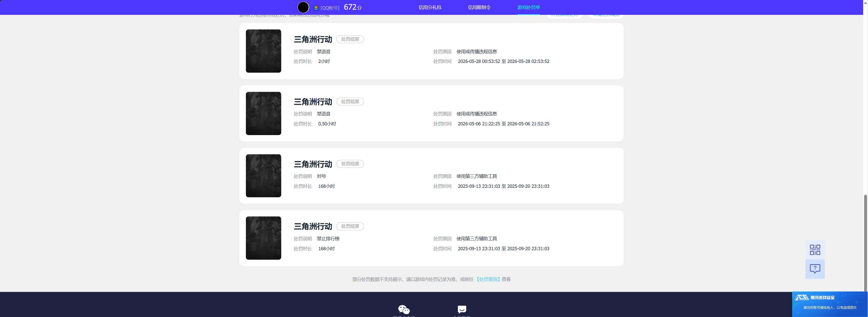Viewport: 868px width, 317px height.
Task: Click 使用第三方辅助工具 reason on 封号 card
Action: (476, 176)
